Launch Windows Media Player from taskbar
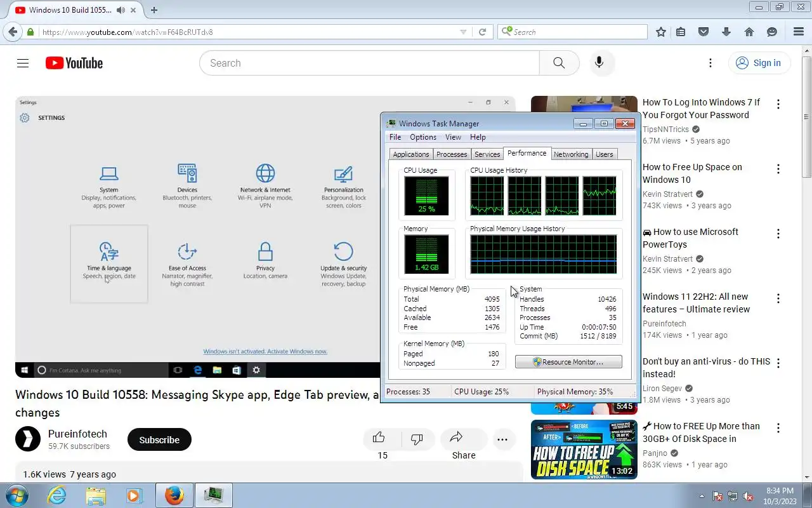This screenshot has height=508, width=812. pyautogui.click(x=134, y=495)
